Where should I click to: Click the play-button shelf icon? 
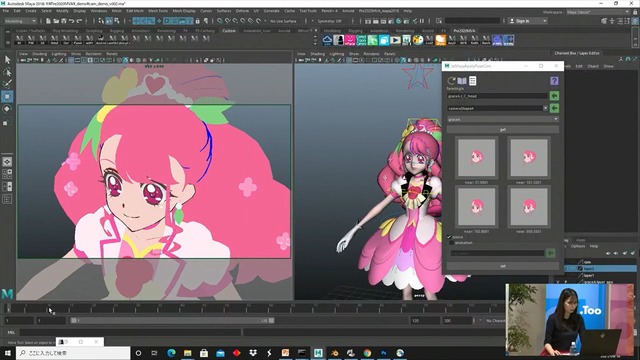click(x=395, y=40)
